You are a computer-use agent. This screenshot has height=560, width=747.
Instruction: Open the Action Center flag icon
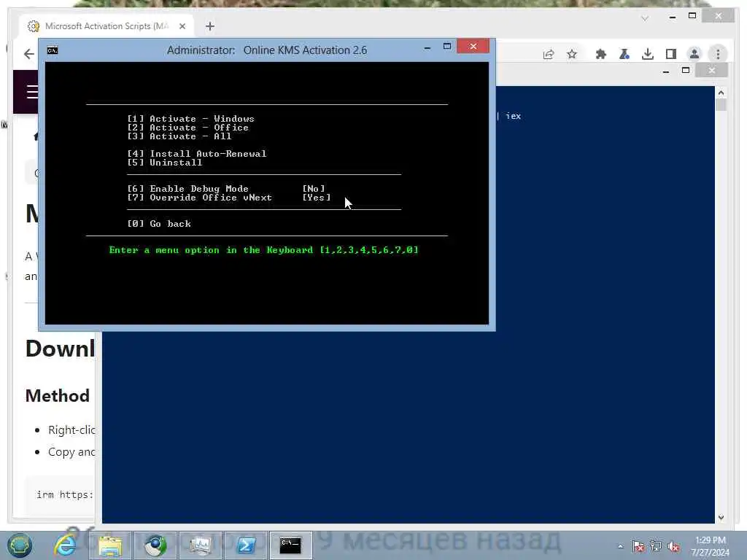click(638, 546)
